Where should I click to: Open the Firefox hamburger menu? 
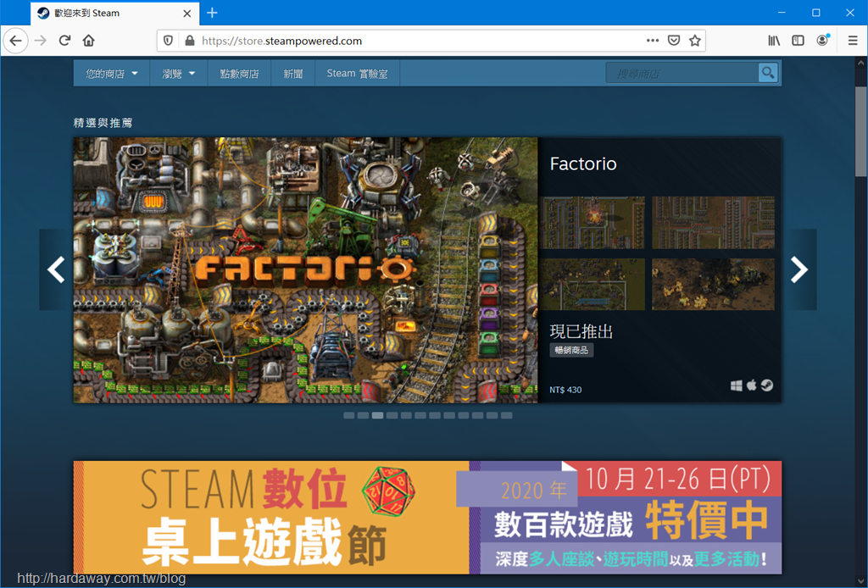click(853, 41)
